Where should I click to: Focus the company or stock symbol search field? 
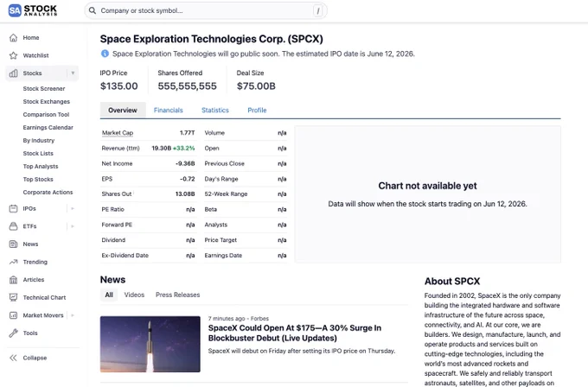tap(206, 11)
